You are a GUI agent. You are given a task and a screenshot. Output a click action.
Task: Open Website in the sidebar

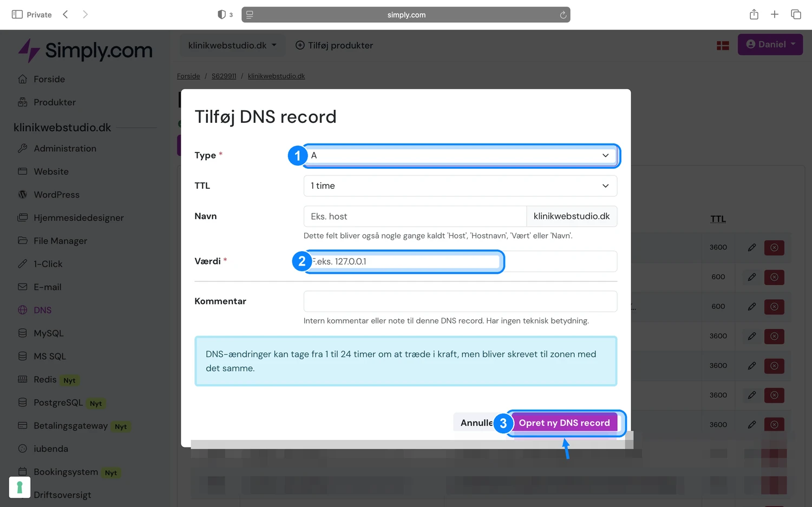click(51, 172)
